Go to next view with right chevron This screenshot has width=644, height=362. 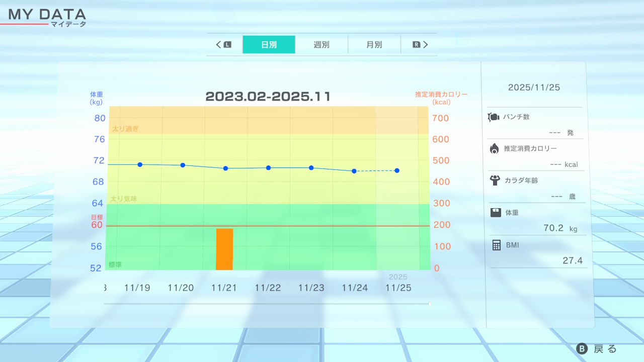pos(426,45)
